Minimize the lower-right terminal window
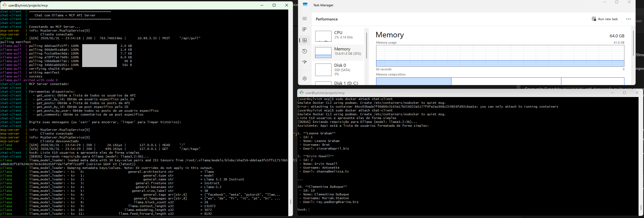 (612, 93)
